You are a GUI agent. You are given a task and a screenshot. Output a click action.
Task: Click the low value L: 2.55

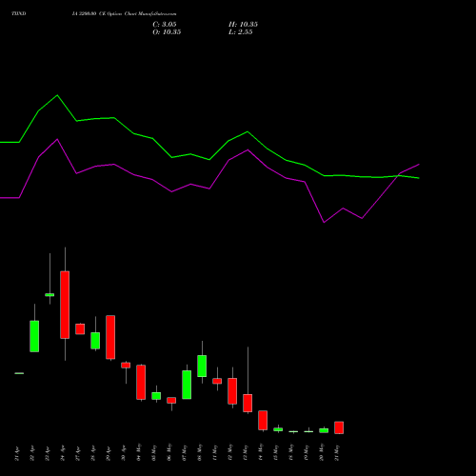(x=241, y=32)
